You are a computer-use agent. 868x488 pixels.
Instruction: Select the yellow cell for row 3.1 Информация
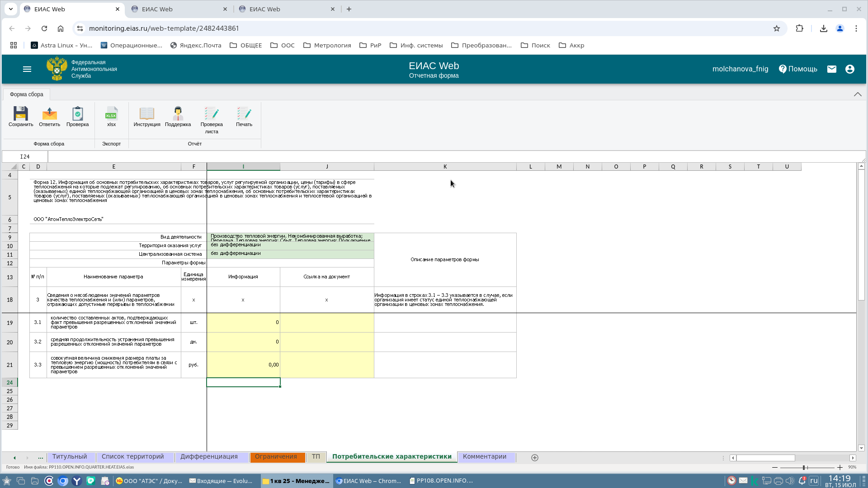(x=243, y=323)
